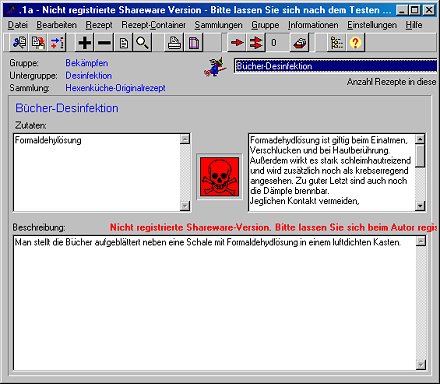
Task: Close the window with the X button
Action: click(429, 10)
